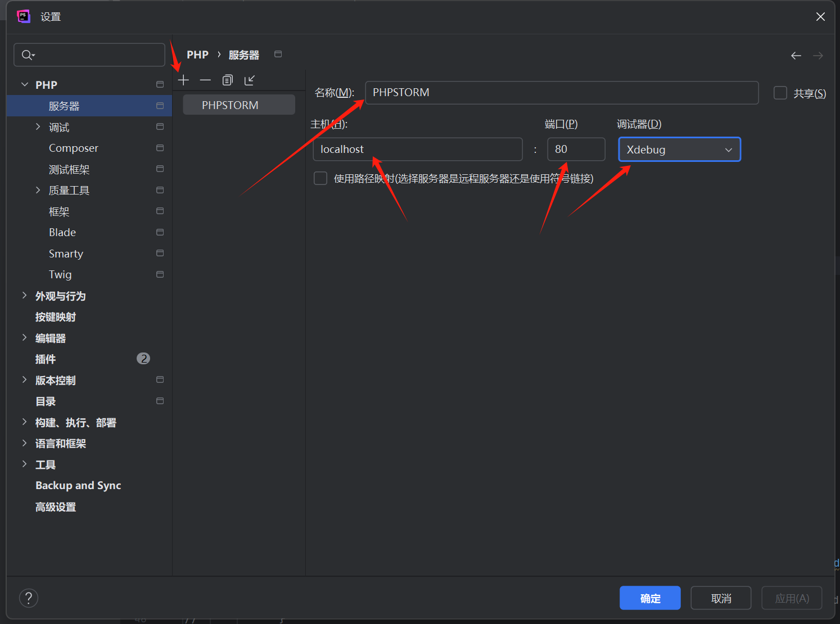The width and height of the screenshot is (840, 624).
Task: Expand the 版本控制 section
Action: (x=24, y=380)
